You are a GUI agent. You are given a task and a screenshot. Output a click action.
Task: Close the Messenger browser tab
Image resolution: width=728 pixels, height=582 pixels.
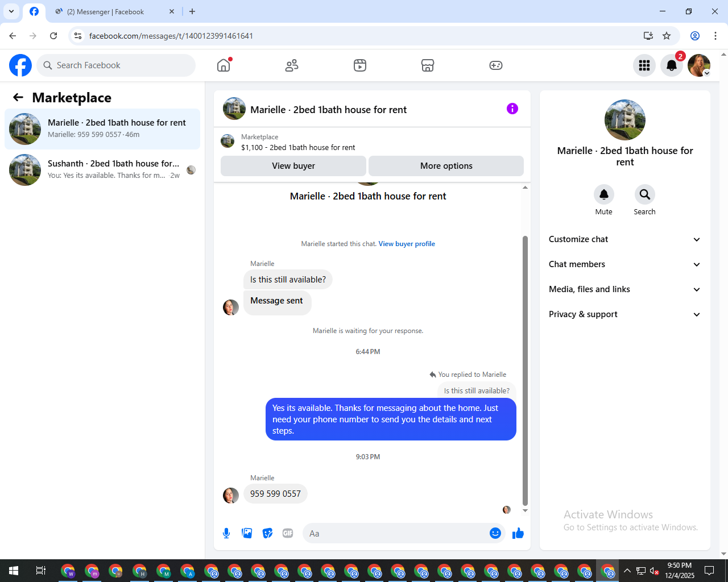[x=172, y=11]
